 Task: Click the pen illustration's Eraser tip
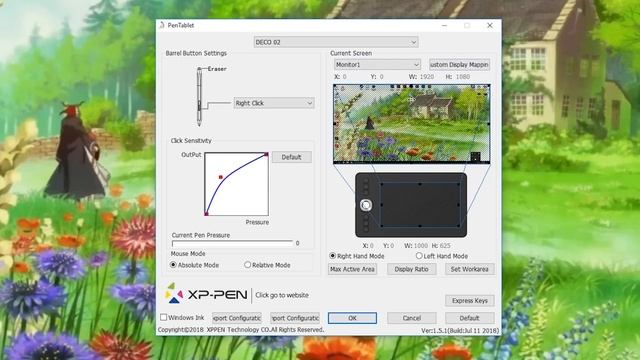click(x=199, y=70)
